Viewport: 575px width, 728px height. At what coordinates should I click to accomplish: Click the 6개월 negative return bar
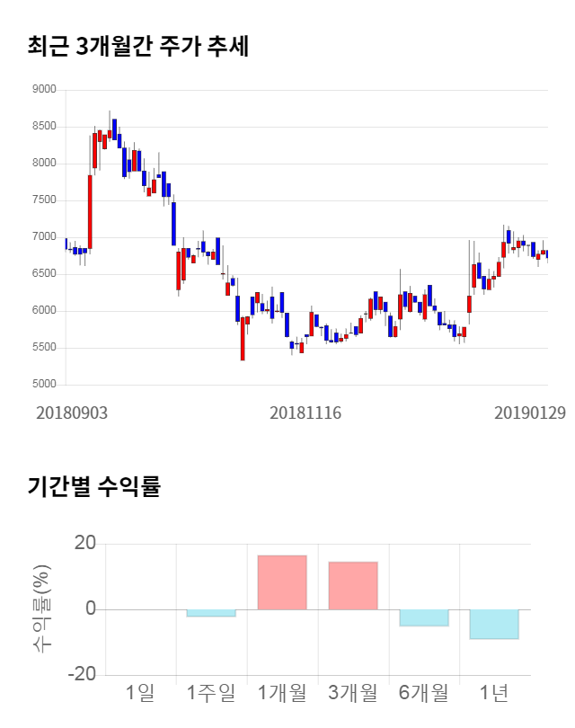click(x=424, y=617)
